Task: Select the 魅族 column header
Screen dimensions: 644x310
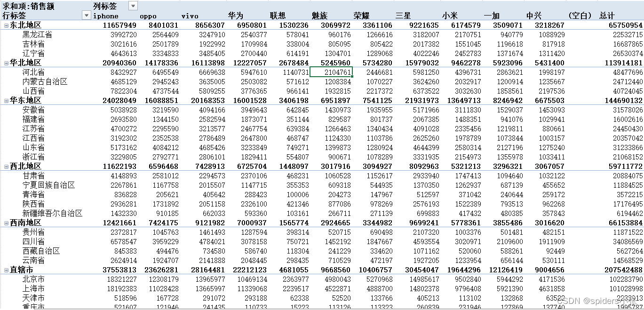Action: click(319, 16)
